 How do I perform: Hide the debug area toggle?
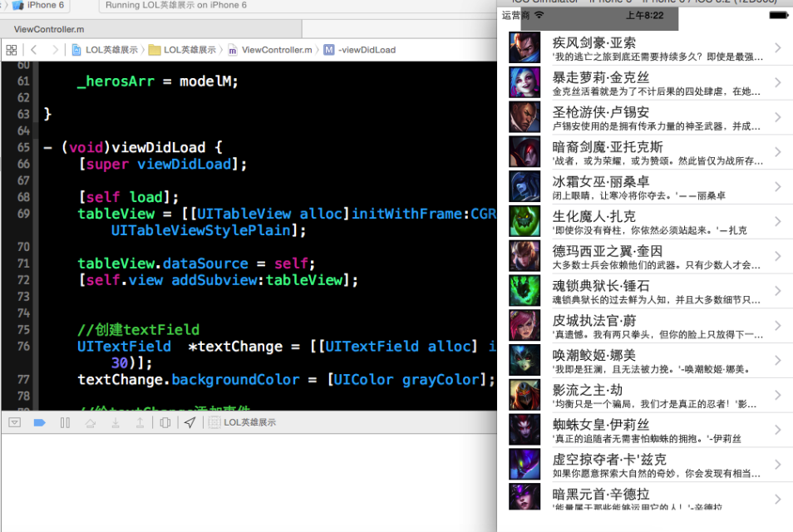point(15,422)
